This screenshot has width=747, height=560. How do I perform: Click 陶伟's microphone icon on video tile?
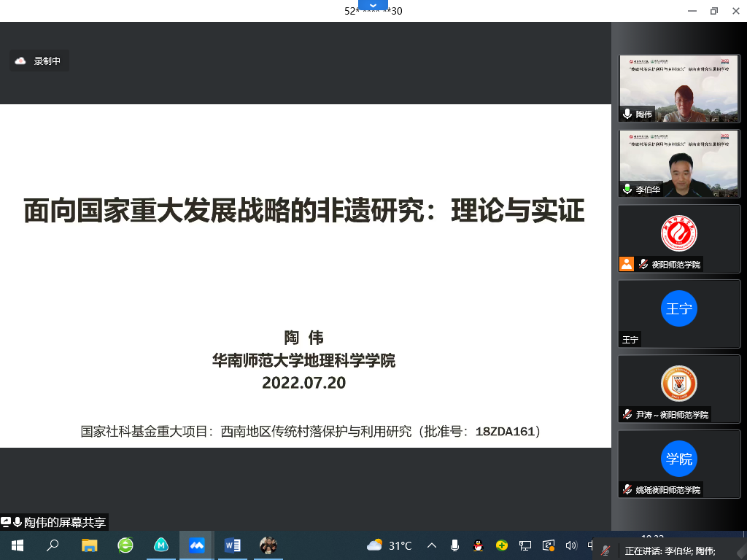point(627,114)
